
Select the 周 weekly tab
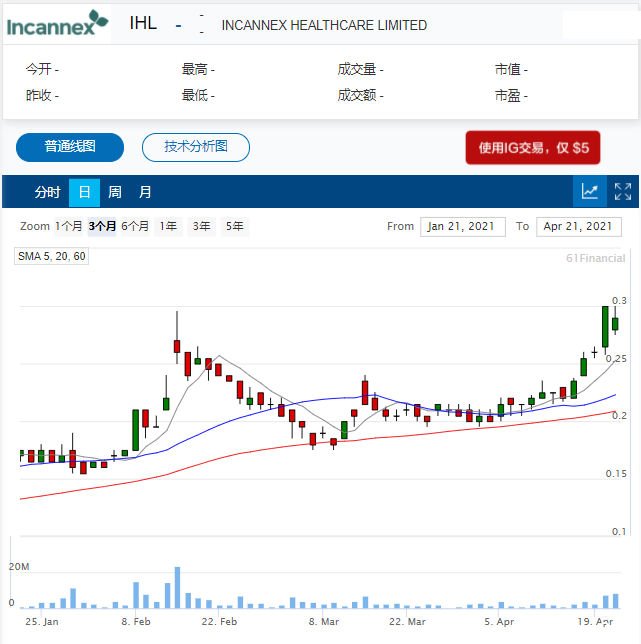115,192
